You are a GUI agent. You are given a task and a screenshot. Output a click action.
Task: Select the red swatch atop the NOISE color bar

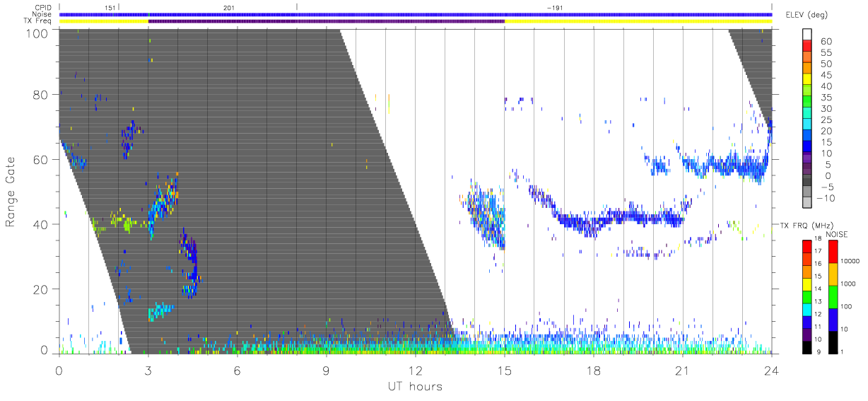[833, 252]
